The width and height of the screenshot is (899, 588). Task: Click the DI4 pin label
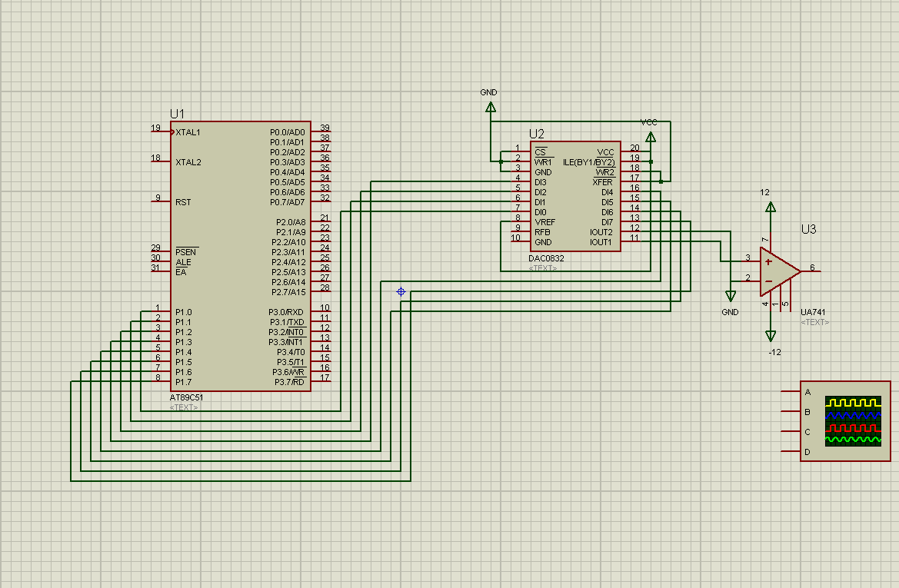pyautogui.click(x=608, y=193)
